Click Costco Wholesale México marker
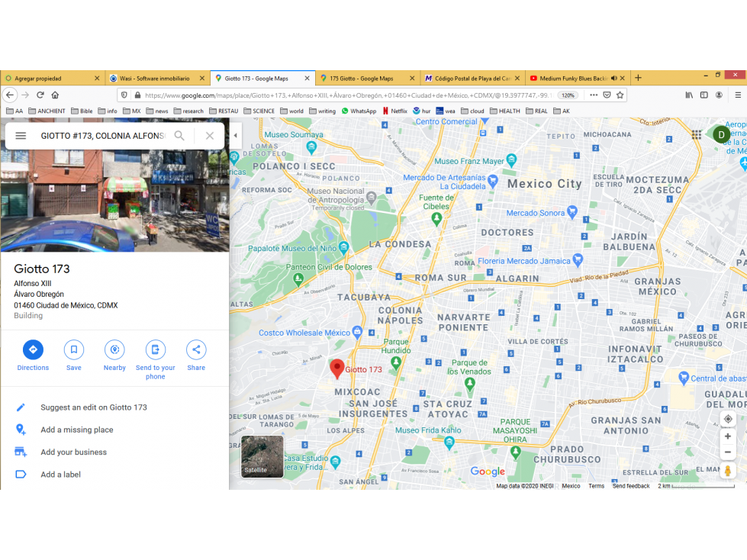Screen dimensions: 747x560 pyautogui.click(x=357, y=333)
